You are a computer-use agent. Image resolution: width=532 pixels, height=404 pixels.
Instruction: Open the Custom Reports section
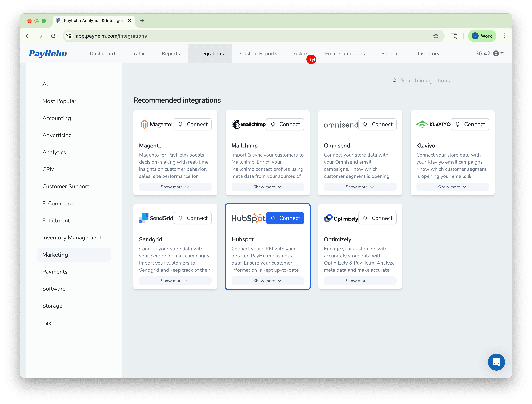[x=258, y=53]
